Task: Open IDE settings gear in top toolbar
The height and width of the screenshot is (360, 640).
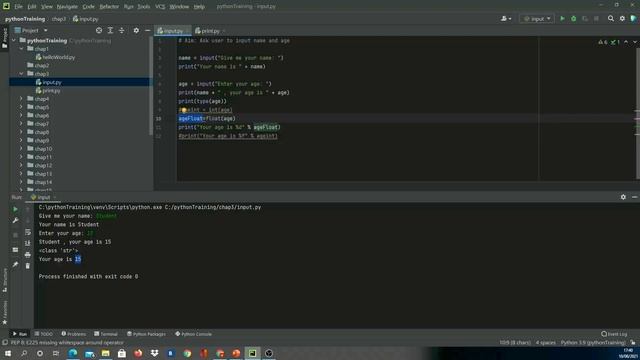Action: [x=622, y=19]
